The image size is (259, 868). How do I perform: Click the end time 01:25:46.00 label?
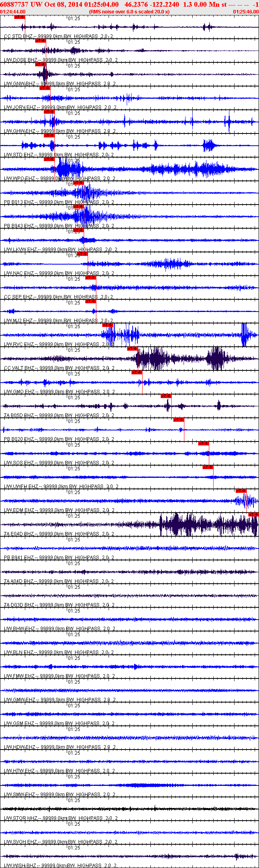246,12
